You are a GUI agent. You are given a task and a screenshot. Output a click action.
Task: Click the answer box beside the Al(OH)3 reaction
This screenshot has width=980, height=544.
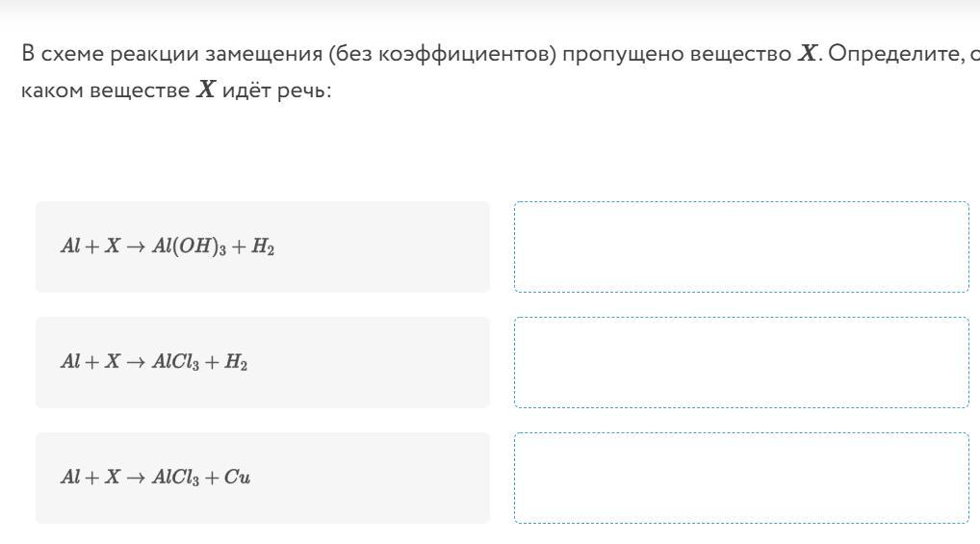(741, 246)
